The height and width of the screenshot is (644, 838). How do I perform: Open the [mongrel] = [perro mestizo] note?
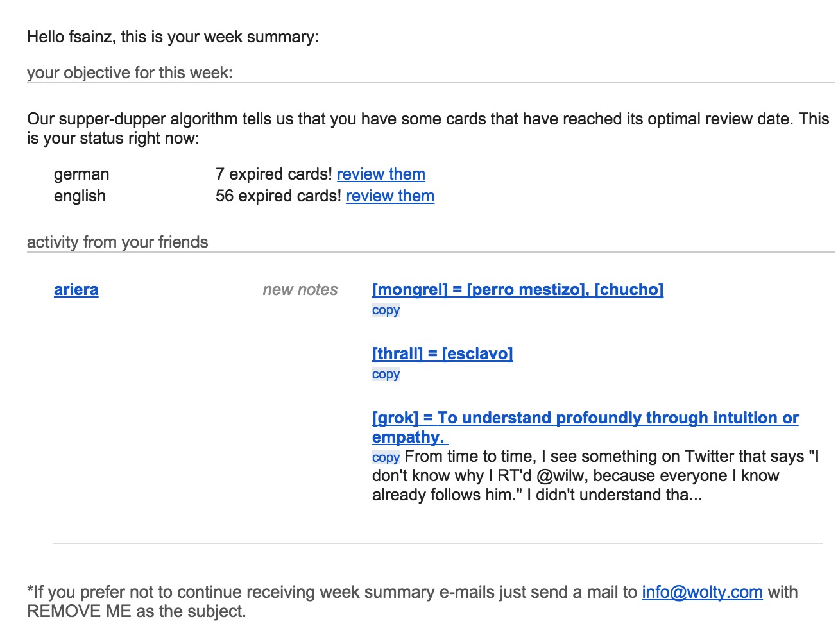click(518, 290)
